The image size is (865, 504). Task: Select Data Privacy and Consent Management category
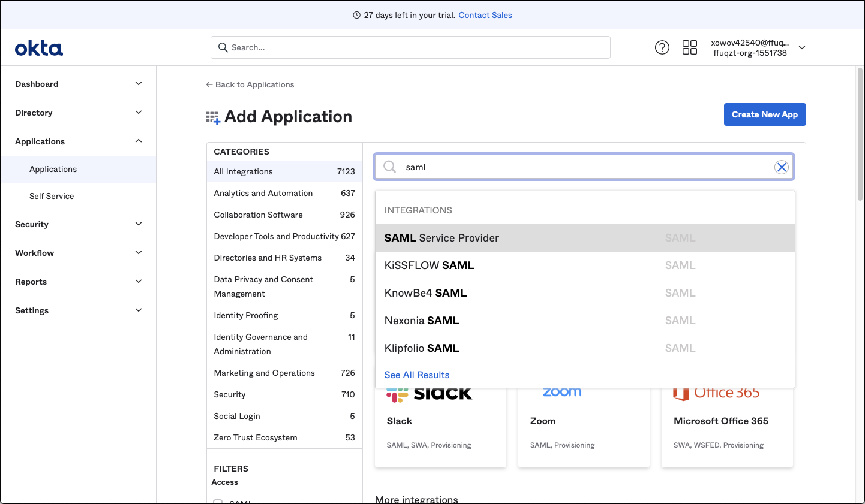(284, 286)
